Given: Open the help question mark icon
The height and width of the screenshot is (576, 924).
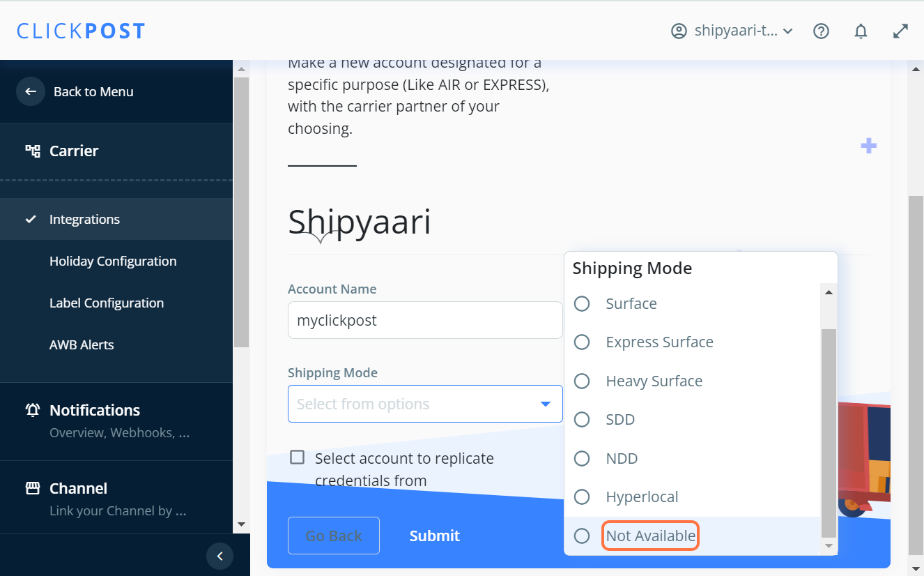Looking at the screenshot, I should click(822, 31).
